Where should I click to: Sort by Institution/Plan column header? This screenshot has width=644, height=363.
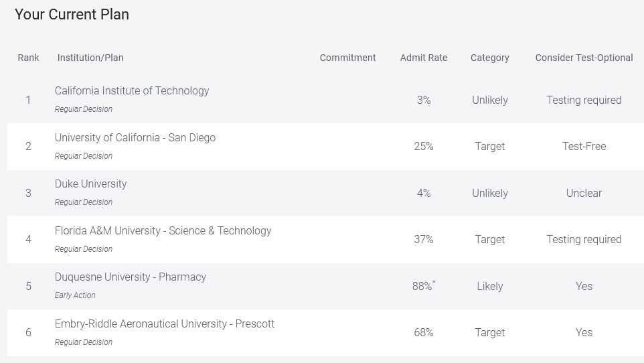90,58
